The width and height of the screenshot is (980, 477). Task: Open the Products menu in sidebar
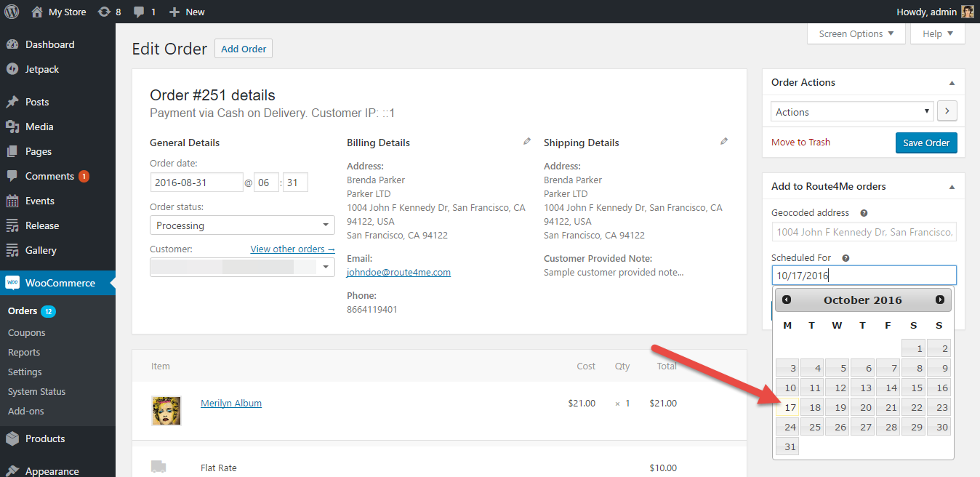point(45,438)
